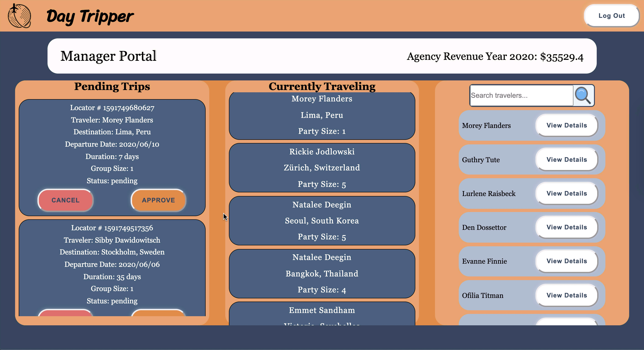Select Natalee Deegin's Bangkok traveling card
The width and height of the screenshot is (644, 350).
pyautogui.click(x=322, y=273)
